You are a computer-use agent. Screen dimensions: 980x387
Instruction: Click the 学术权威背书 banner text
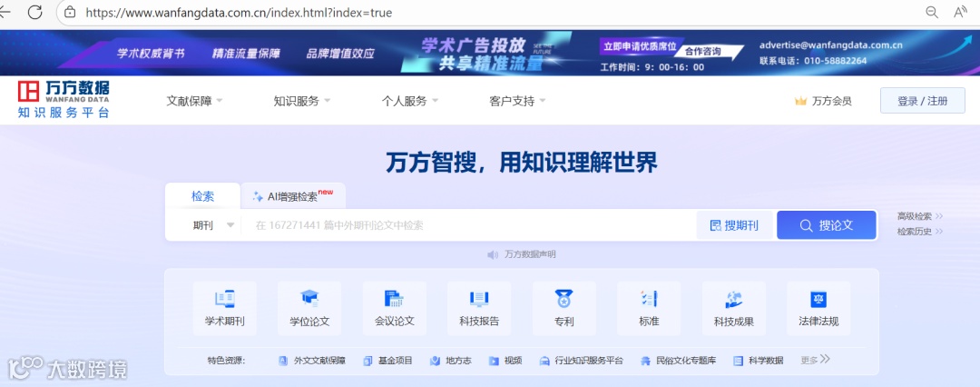click(151, 54)
